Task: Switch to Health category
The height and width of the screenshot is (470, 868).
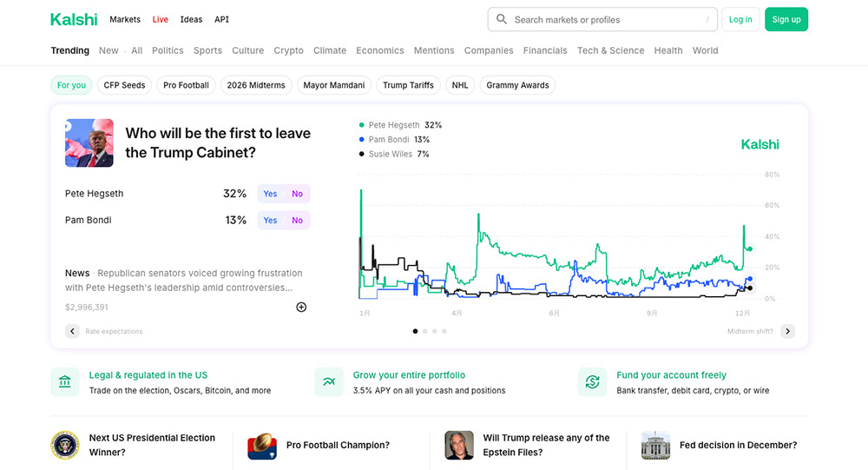Action: (x=668, y=50)
